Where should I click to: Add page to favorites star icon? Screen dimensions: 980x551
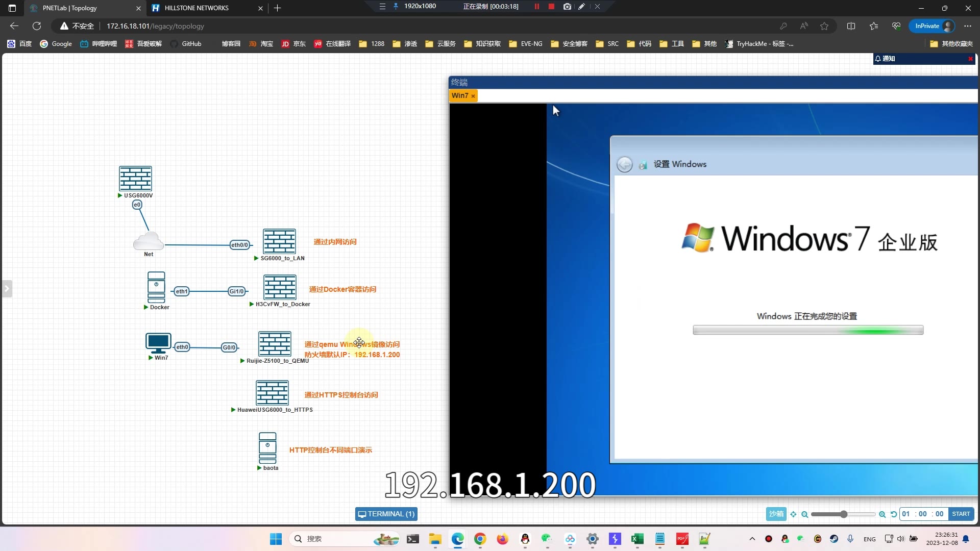[x=824, y=26]
